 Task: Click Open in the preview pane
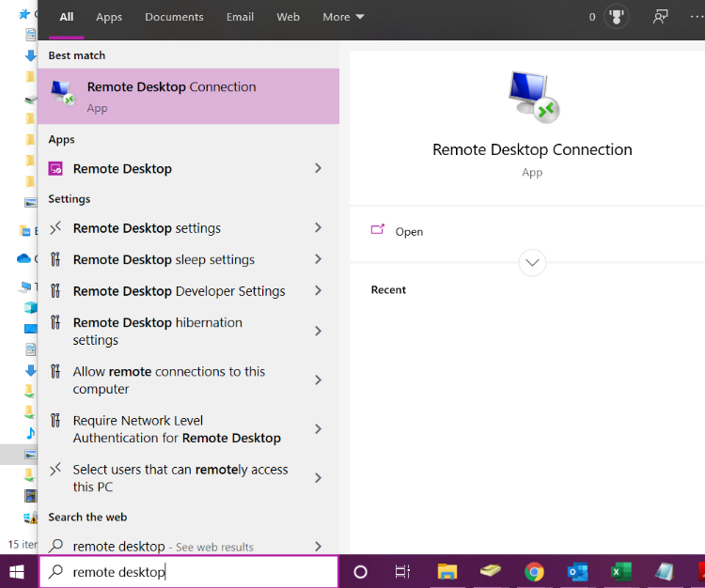409,232
